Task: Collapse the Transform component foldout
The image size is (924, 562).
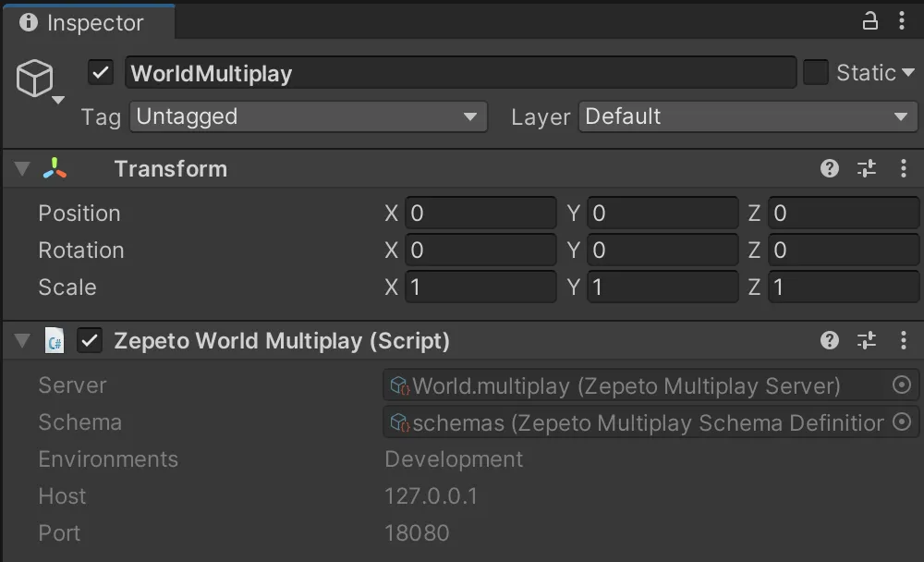Action: click(x=22, y=168)
